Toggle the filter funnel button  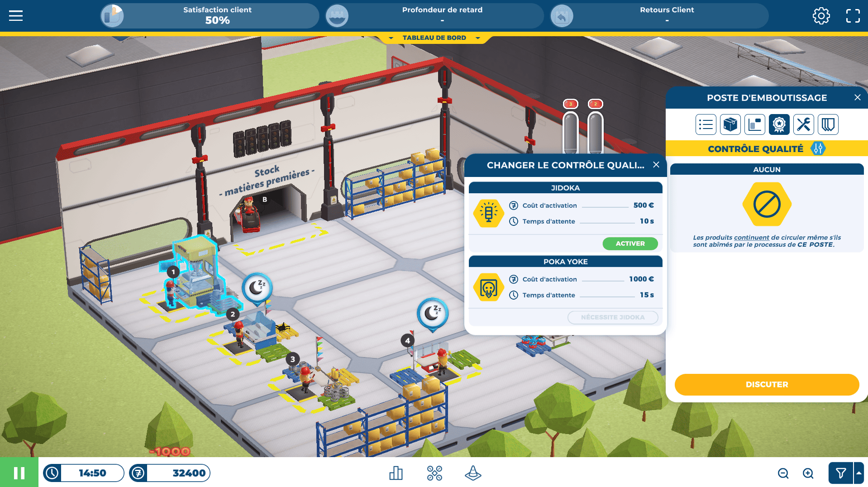(x=840, y=473)
